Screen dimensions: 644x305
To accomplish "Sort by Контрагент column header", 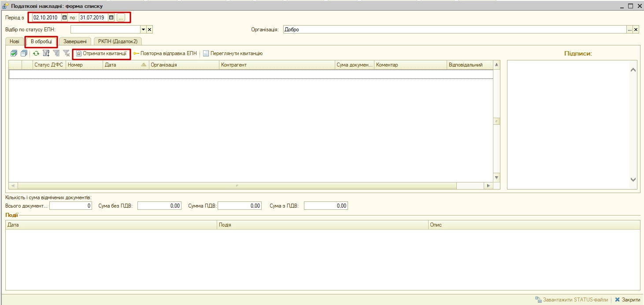I will [277, 65].
